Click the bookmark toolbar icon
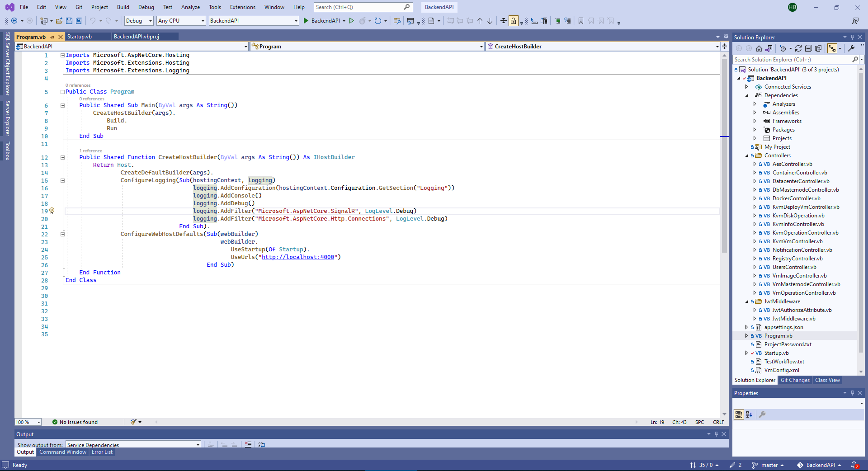 click(x=581, y=21)
